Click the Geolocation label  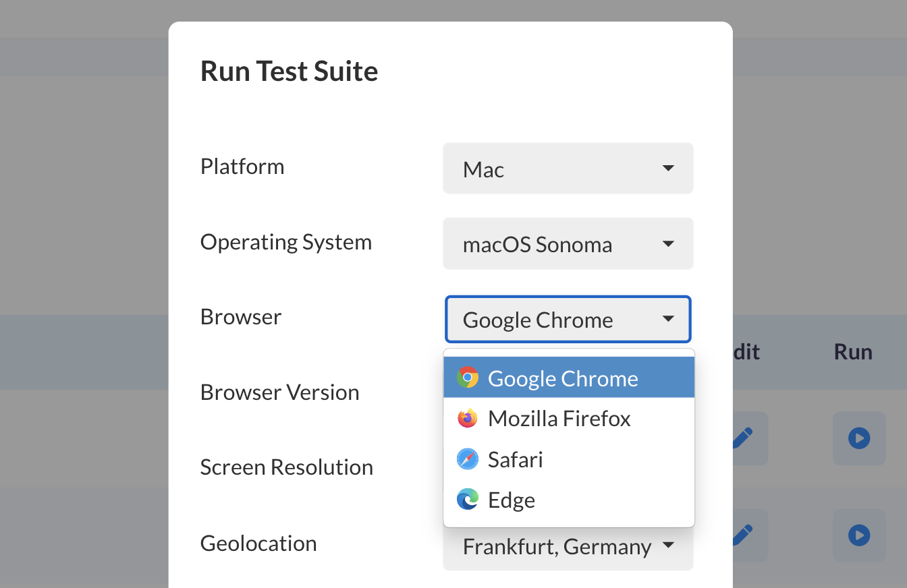click(x=258, y=543)
